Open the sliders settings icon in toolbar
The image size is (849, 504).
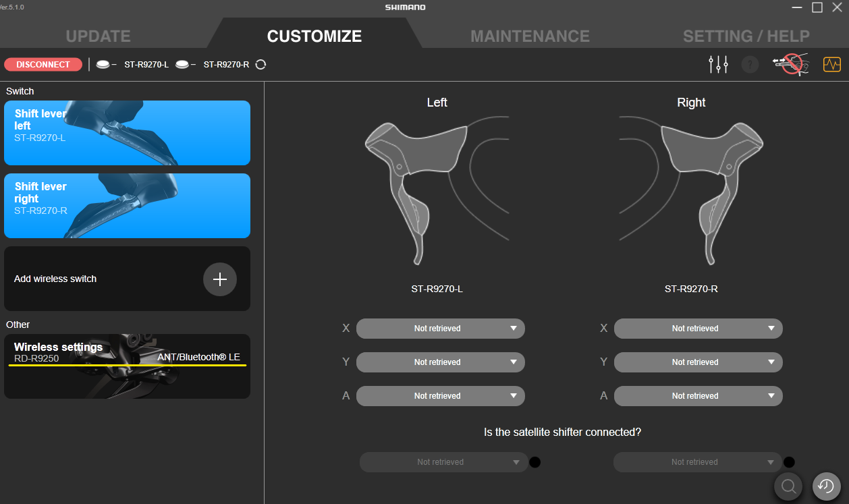[718, 65]
